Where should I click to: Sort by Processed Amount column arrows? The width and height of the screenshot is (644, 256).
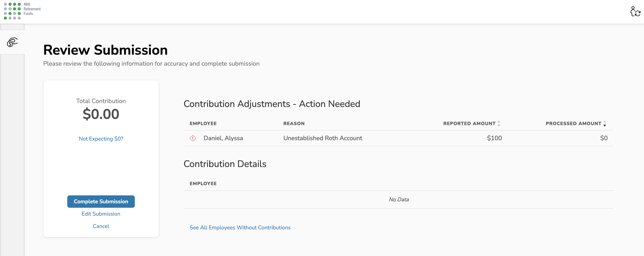tap(604, 123)
